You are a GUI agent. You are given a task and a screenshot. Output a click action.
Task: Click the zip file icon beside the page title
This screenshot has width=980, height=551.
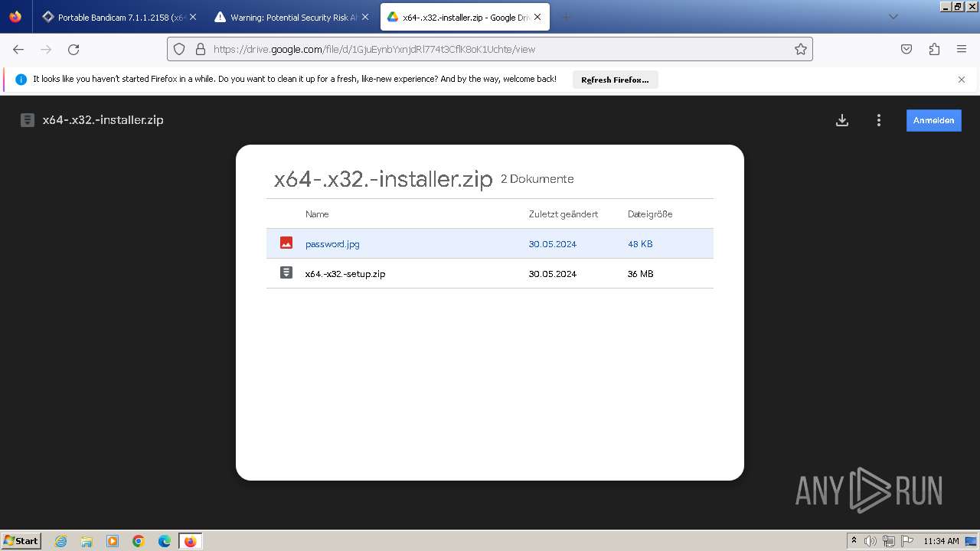(28, 120)
